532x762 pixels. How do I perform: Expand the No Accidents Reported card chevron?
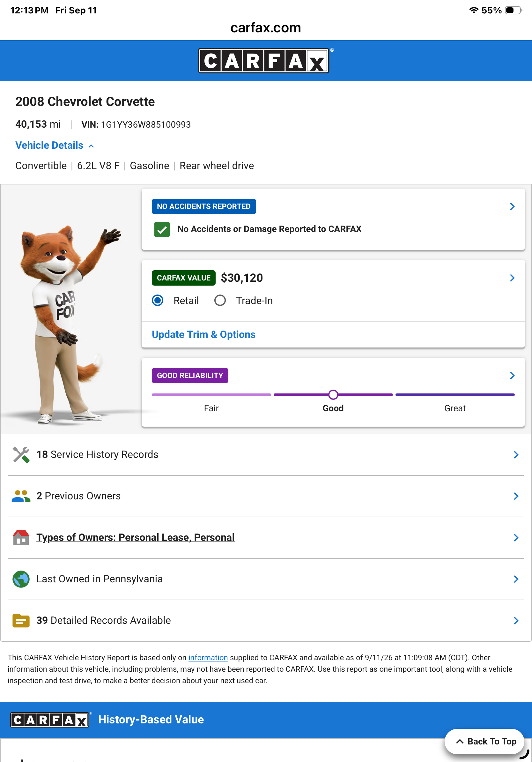point(512,206)
